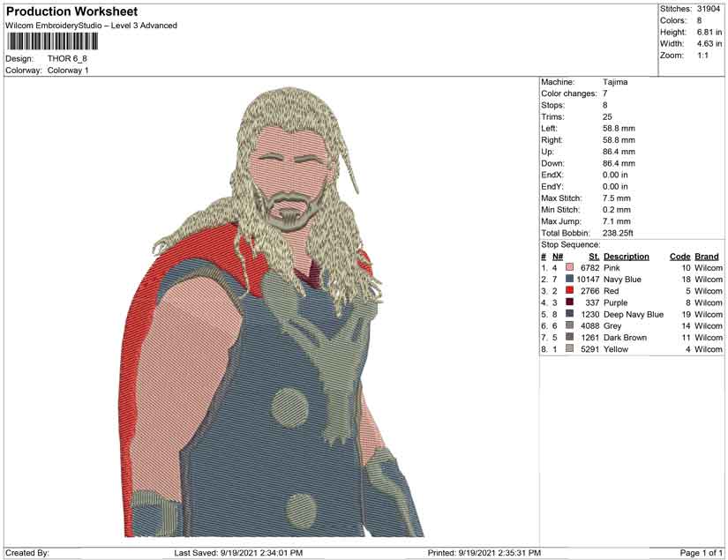The width and height of the screenshot is (728, 560).
Task: Click the 'Page 1 of 1' footer text
Action: 701,553
